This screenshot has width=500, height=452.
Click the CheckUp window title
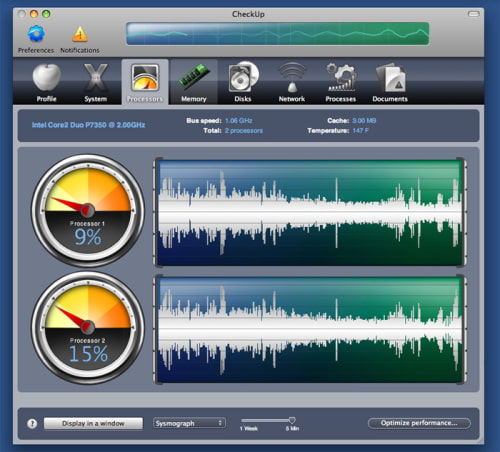pyautogui.click(x=248, y=14)
